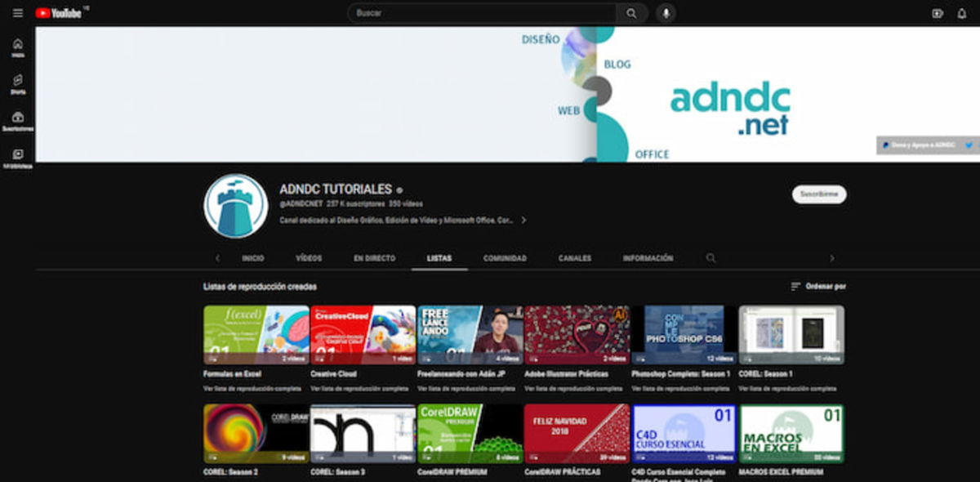
Task: Go to Suscripciones in the sidebar
Action: coord(16,121)
